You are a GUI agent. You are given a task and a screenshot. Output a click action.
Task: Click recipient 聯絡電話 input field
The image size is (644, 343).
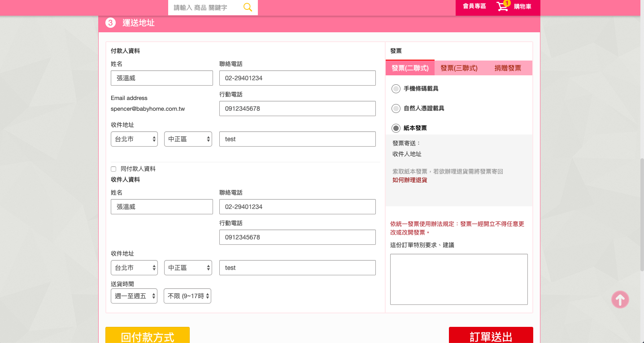pyautogui.click(x=297, y=207)
